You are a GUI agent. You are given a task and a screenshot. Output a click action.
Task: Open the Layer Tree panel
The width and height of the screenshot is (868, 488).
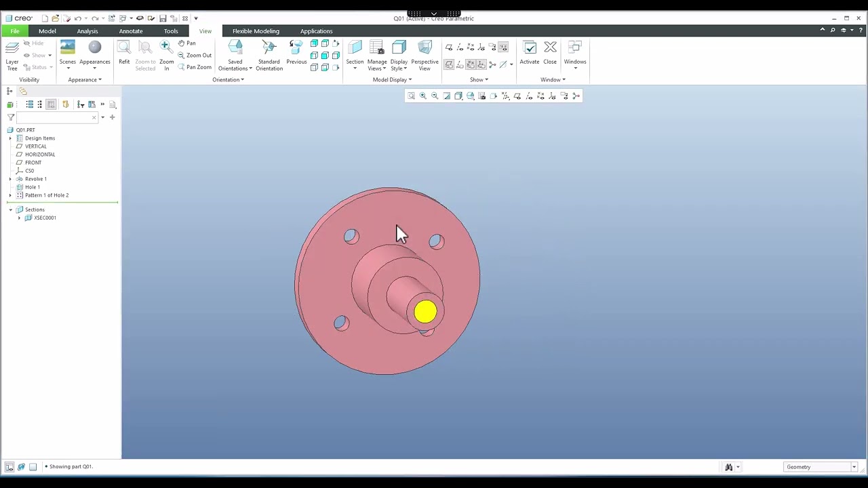coord(12,56)
